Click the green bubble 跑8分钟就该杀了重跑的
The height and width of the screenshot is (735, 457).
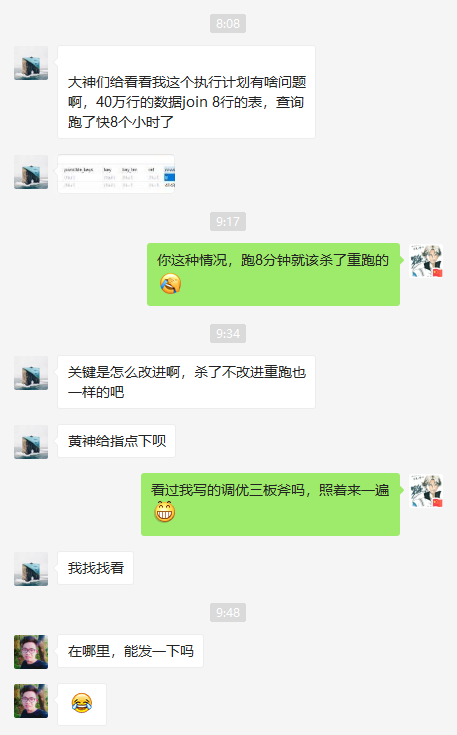click(273, 274)
